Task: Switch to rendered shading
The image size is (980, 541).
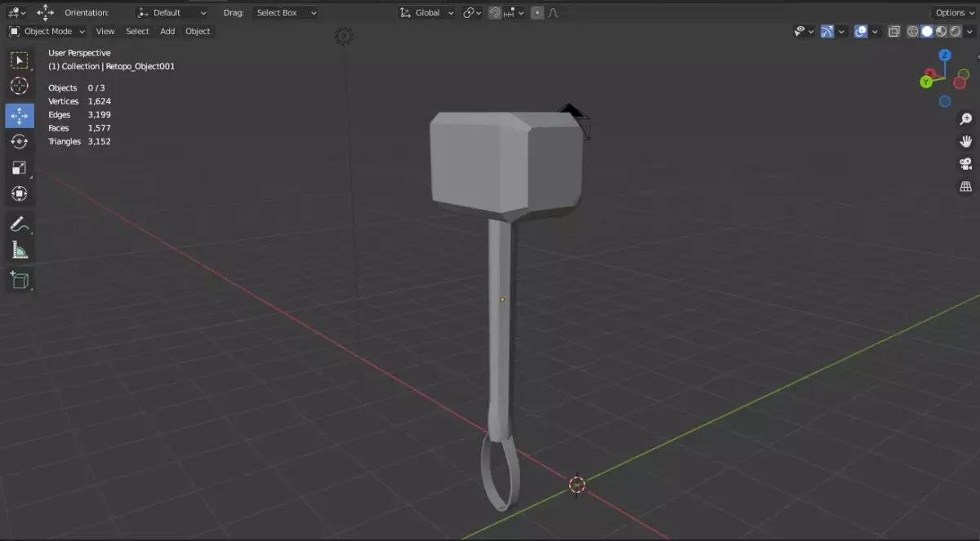Action: [x=956, y=32]
